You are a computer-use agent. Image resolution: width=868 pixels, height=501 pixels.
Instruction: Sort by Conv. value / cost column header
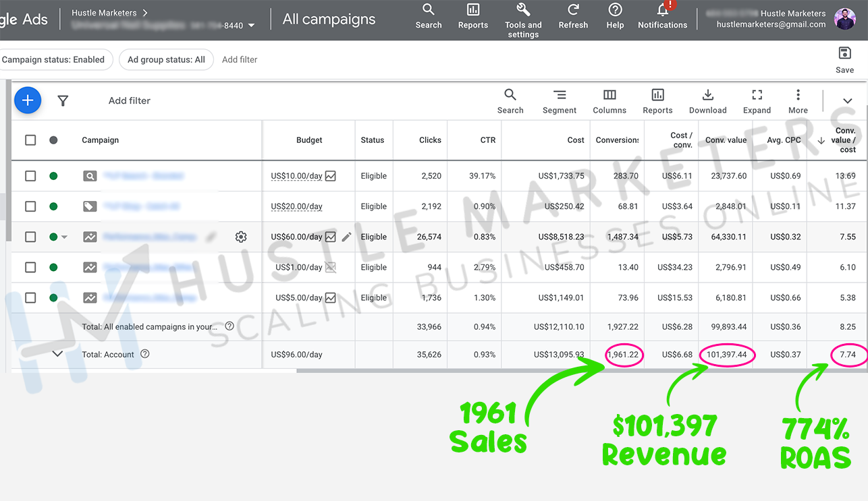click(844, 140)
